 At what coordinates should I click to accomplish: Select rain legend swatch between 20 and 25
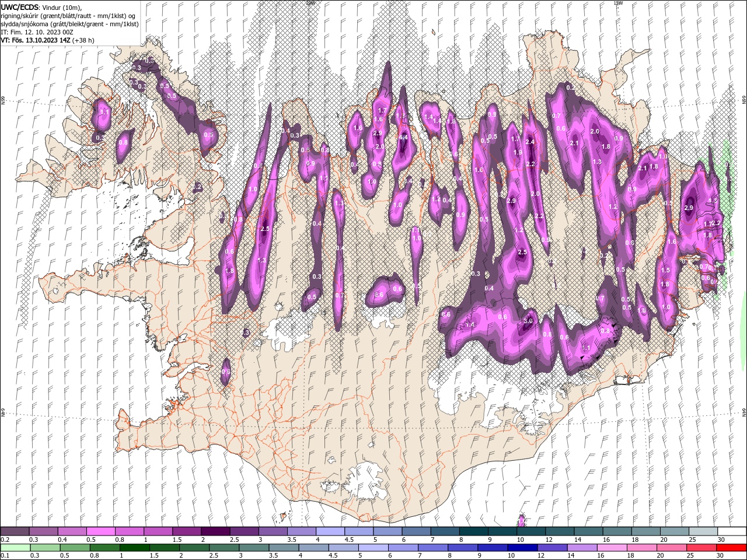click(x=671, y=548)
